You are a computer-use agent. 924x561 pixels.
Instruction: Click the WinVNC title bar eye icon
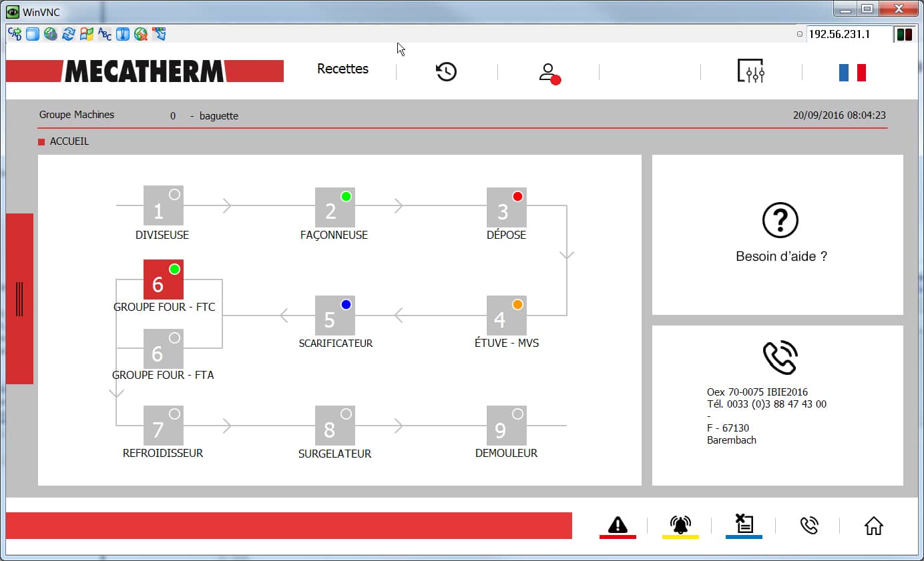(x=13, y=12)
